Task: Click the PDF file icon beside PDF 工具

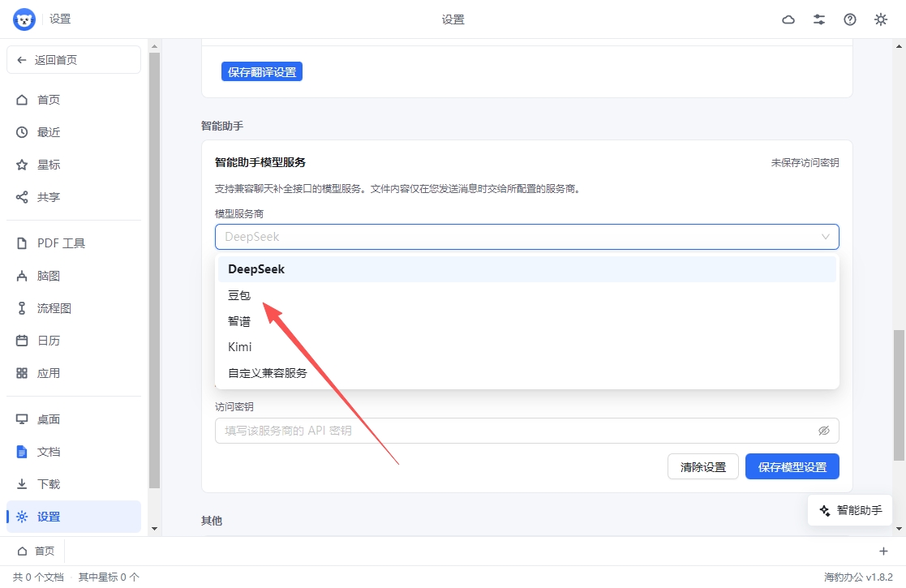Action: click(x=22, y=243)
